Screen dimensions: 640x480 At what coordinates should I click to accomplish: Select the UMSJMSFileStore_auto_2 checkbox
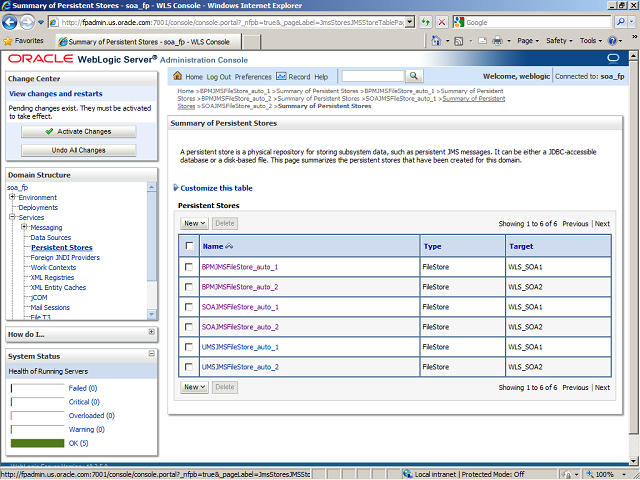[189, 367]
